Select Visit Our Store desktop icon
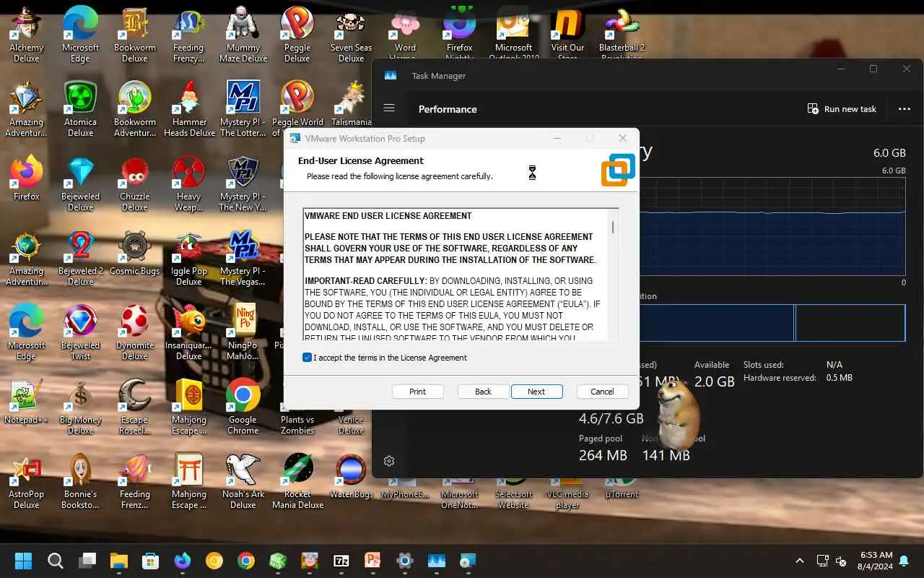The width and height of the screenshot is (924, 578). coord(567,35)
